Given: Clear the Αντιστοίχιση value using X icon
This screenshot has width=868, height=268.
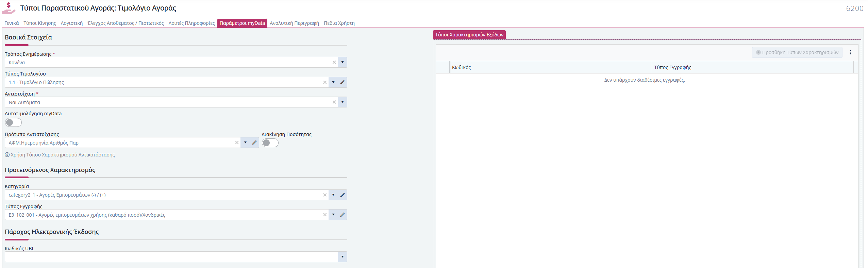Looking at the screenshot, I should point(334,102).
